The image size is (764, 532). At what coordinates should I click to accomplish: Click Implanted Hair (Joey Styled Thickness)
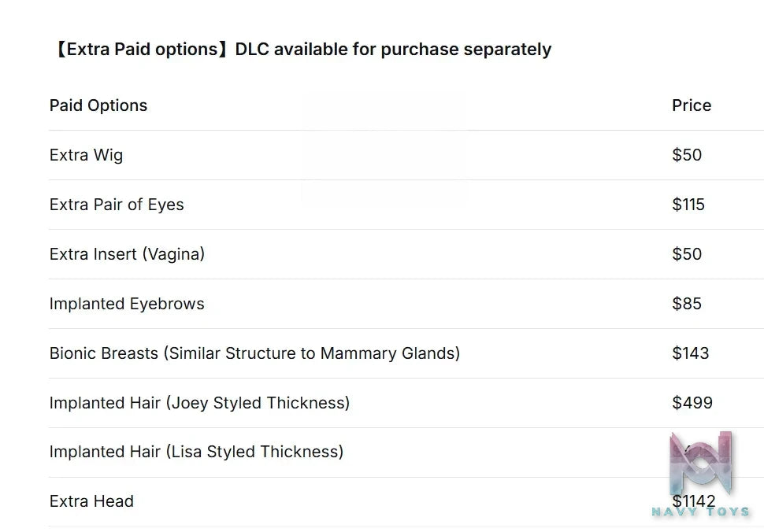click(x=200, y=403)
